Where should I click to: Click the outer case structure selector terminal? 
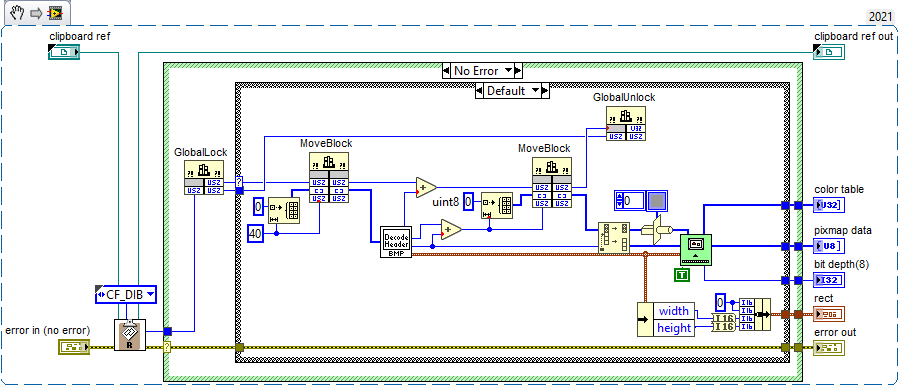pyautogui.click(x=167, y=347)
